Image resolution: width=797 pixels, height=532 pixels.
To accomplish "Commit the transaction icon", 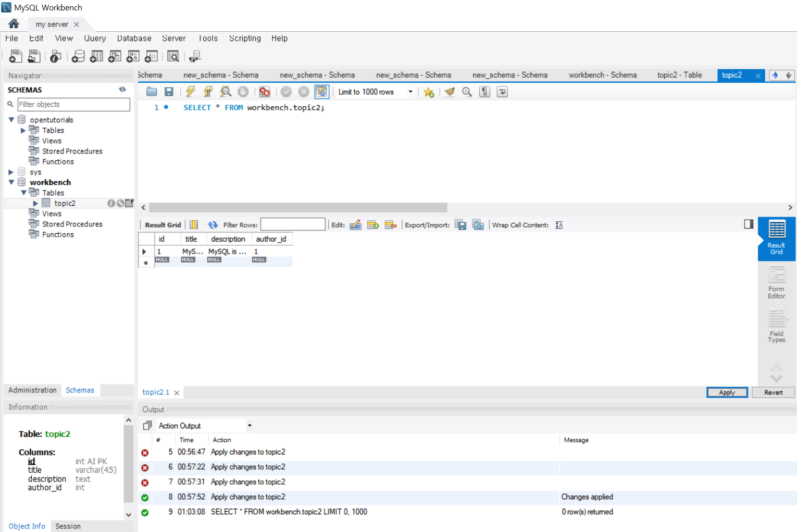I will click(286, 92).
